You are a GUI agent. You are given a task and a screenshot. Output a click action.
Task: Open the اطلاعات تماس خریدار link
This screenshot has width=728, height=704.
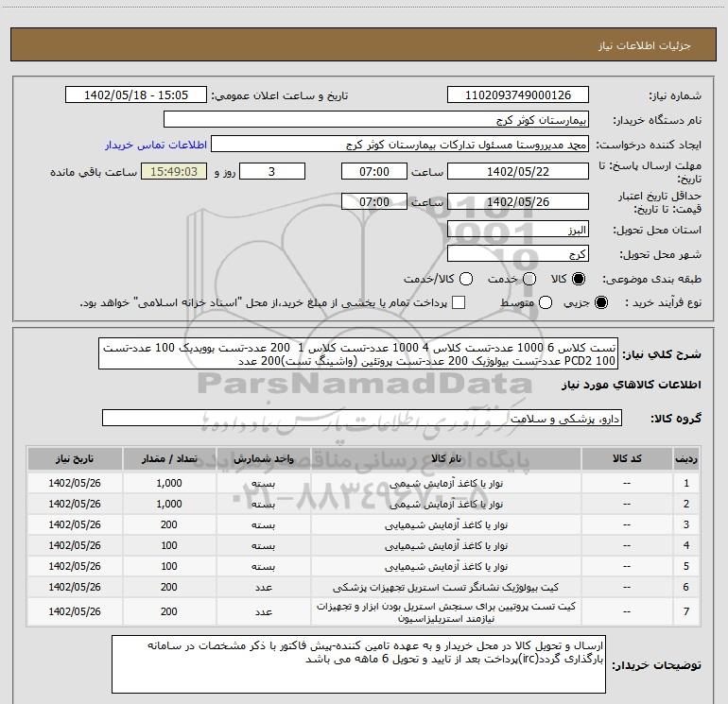point(156,145)
